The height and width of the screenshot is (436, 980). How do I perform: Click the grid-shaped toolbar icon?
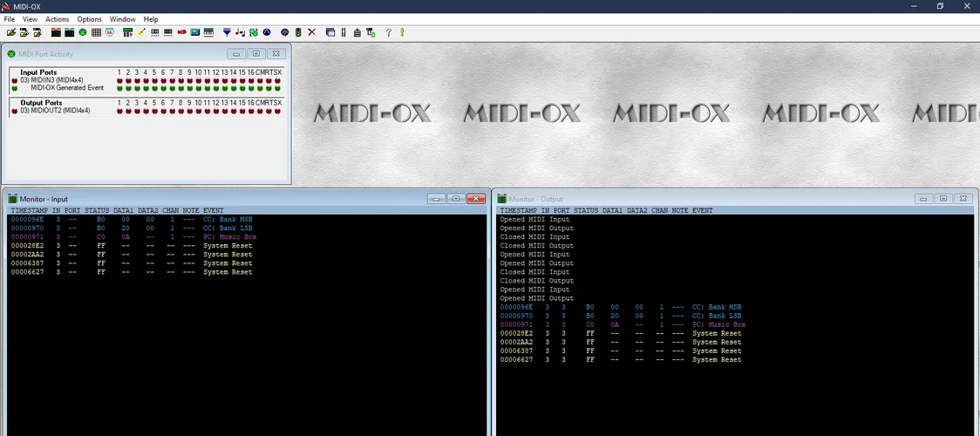tap(96, 32)
